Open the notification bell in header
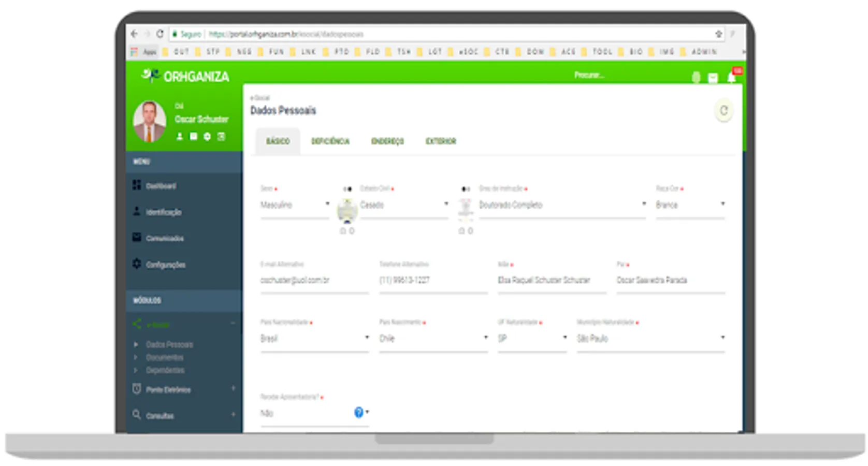The image size is (868, 466). click(x=731, y=78)
